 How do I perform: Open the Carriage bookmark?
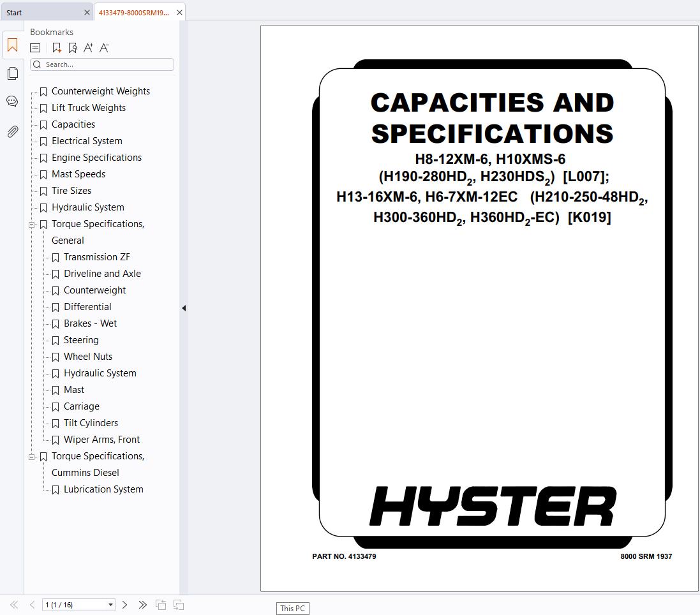81,406
